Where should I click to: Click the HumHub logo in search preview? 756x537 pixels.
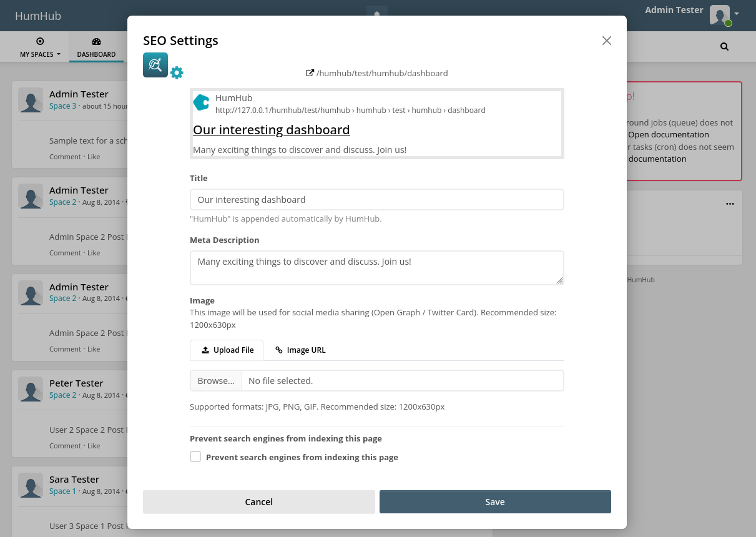(201, 102)
